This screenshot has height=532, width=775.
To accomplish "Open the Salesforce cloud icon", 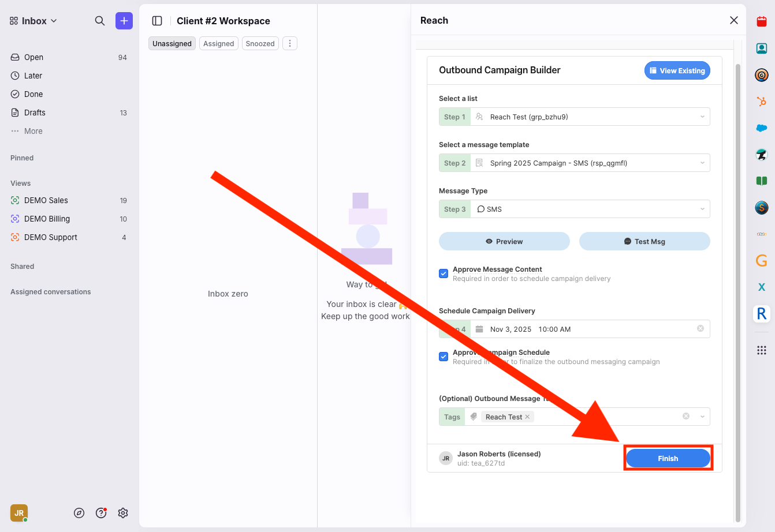I will (762, 128).
